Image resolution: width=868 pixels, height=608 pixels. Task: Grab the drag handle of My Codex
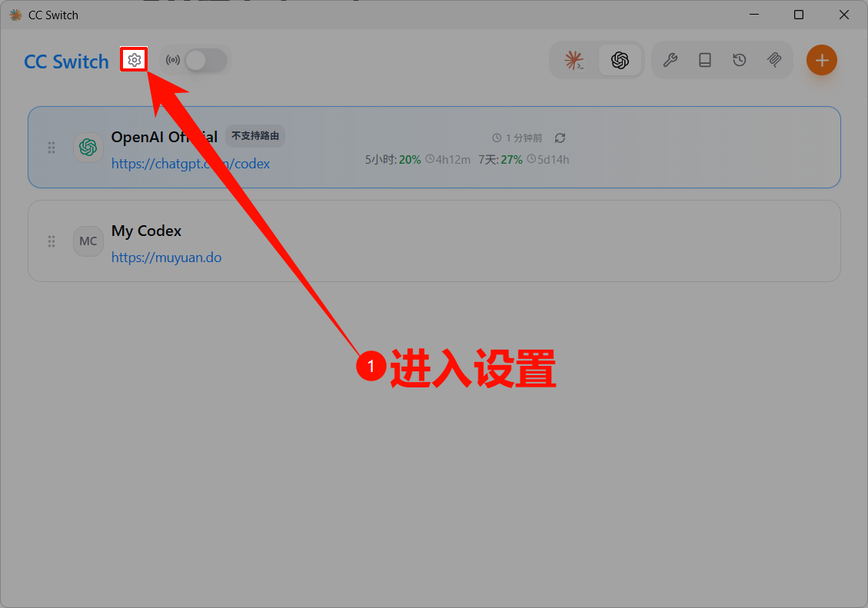pyautogui.click(x=52, y=241)
